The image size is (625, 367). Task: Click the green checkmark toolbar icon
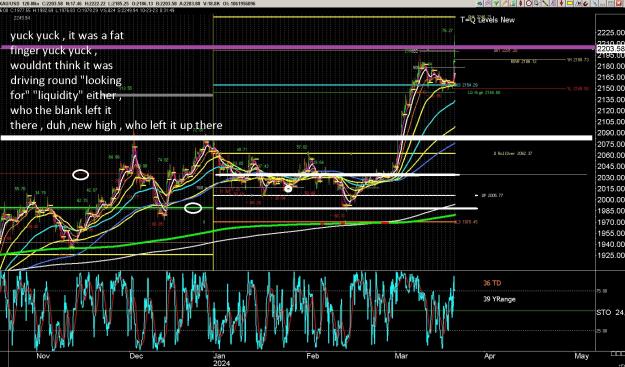pos(496,3)
